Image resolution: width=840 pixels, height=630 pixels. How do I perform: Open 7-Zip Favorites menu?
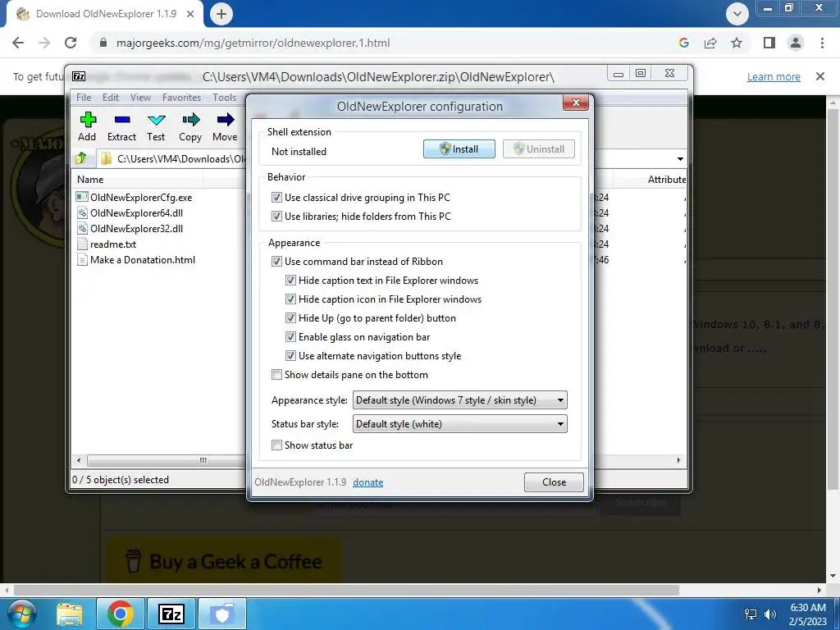click(x=181, y=98)
